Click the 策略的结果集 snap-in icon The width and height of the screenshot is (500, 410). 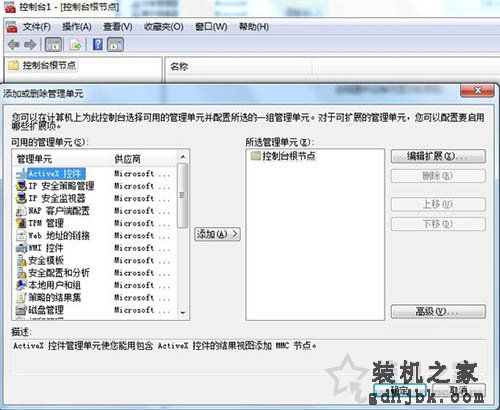pyautogui.click(x=22, y=297)
